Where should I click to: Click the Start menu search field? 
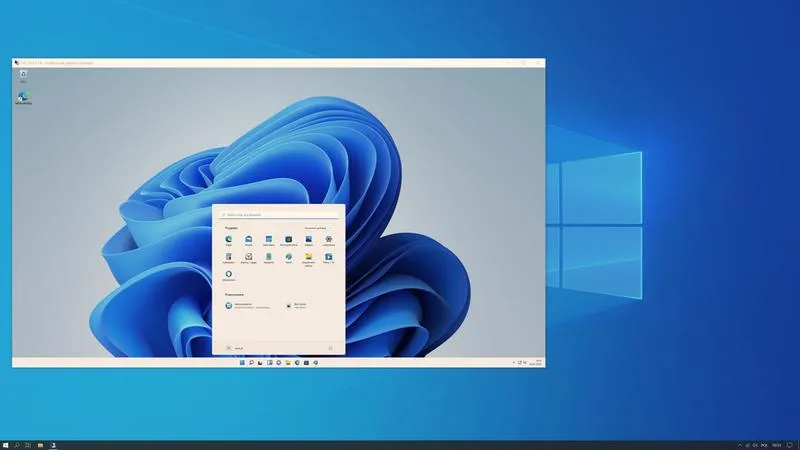pyautogui.click(x=279, y=215)
